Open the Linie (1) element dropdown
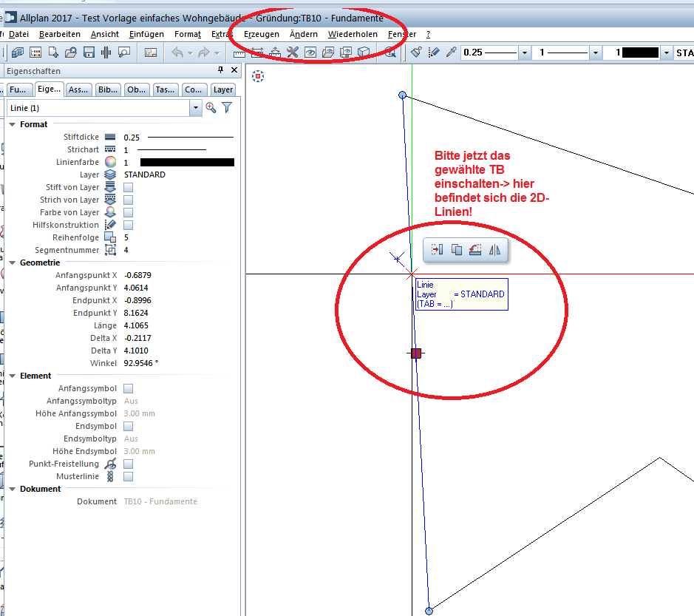The image size is (694, 616). pos(196,108)
